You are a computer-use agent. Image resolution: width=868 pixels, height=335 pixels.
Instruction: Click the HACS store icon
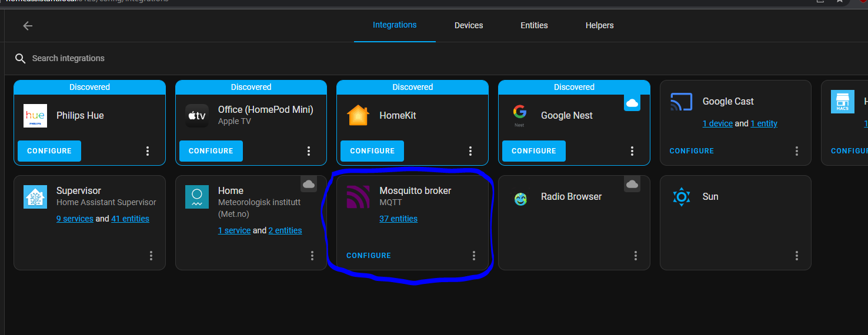(842, 102)
